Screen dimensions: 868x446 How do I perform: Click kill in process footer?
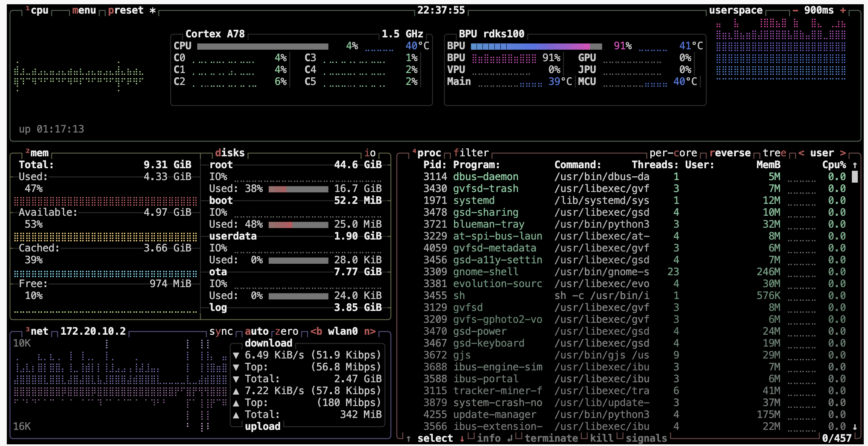(601, 438)
